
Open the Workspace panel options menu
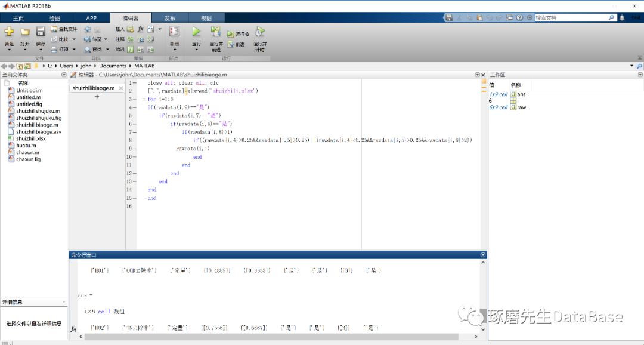(x=640, y=75)
